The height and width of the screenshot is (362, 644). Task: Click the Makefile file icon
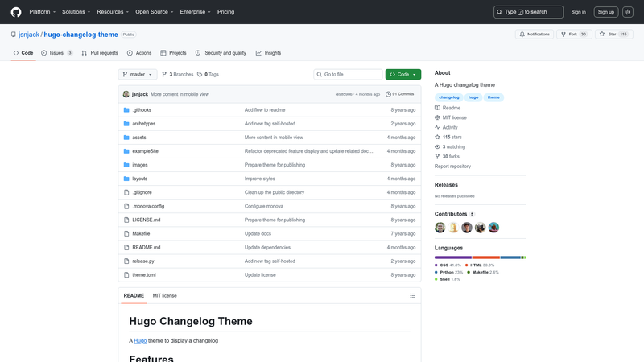126,233
